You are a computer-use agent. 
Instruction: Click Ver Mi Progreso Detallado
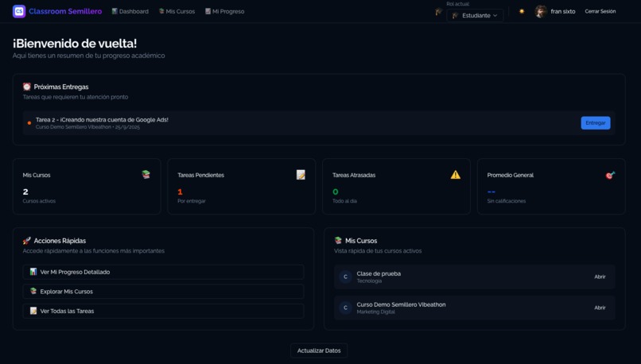click(x=164, y=272)
